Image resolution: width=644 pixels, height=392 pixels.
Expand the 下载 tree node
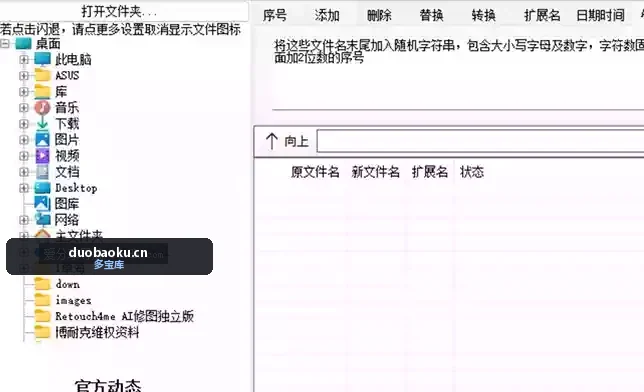[x=24, y=124]
